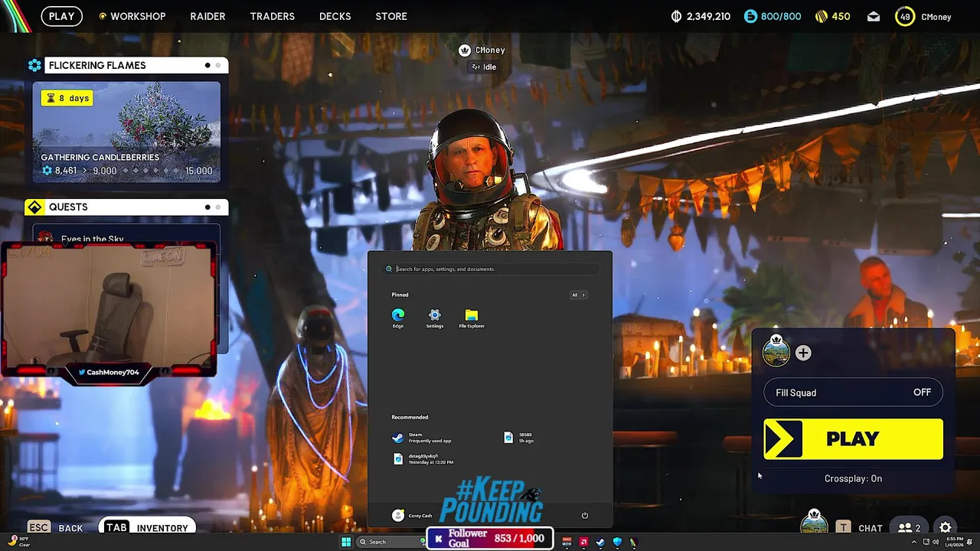The height and width of the screenshot is (551, 980).
Task: Click the Windows Start button
Action: (346, 542)
